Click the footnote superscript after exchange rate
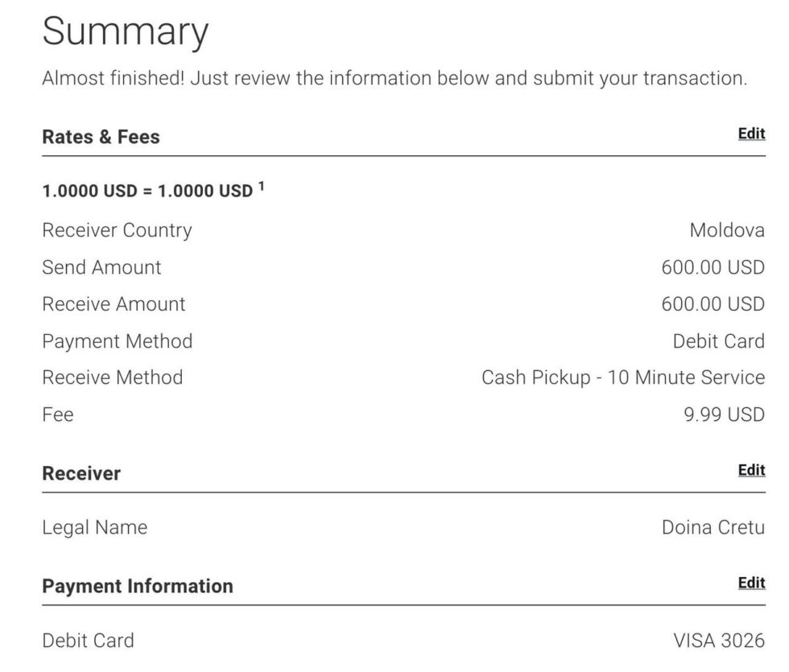 262,188
